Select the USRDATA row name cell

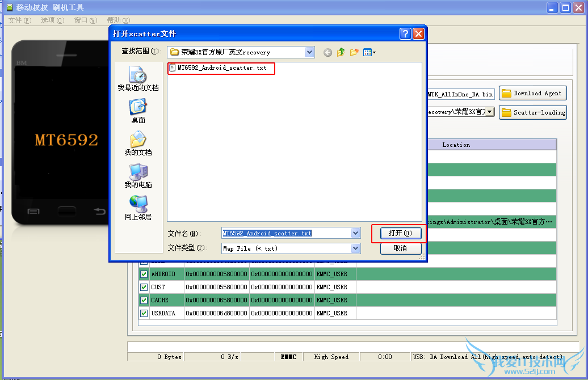(x=166, y=313)
